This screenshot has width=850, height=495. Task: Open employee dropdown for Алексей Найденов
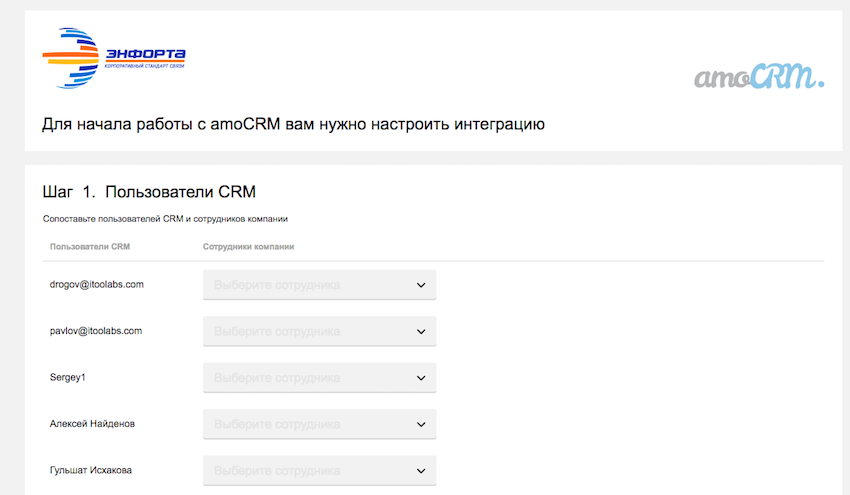(319, 424)
